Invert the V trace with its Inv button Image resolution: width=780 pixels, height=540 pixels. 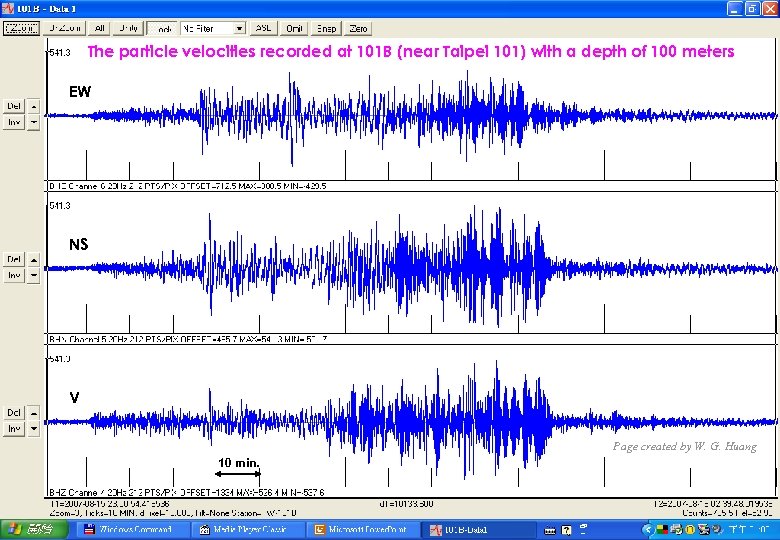pos(14,428)
